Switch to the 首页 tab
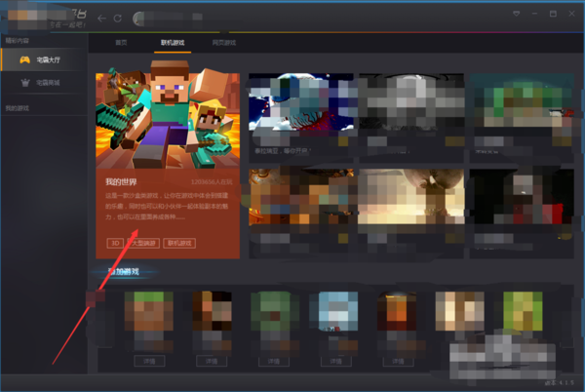 click(121, 43)
